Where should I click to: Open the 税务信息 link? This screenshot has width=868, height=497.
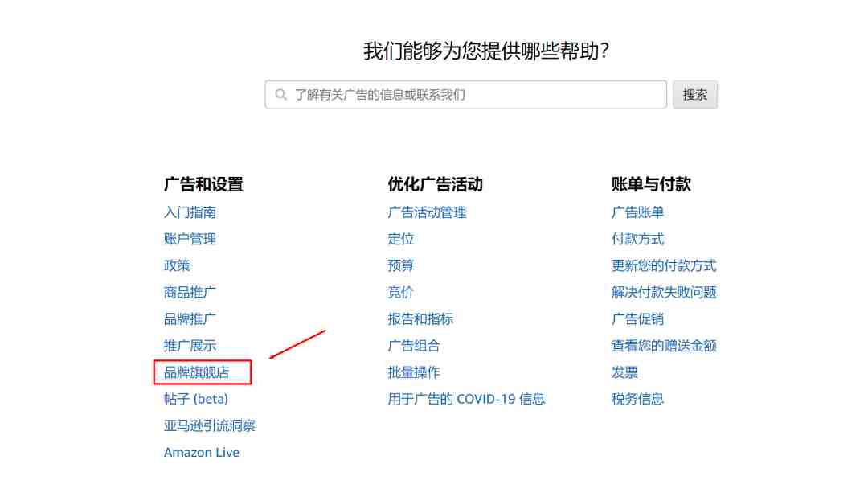pos(637,399)
